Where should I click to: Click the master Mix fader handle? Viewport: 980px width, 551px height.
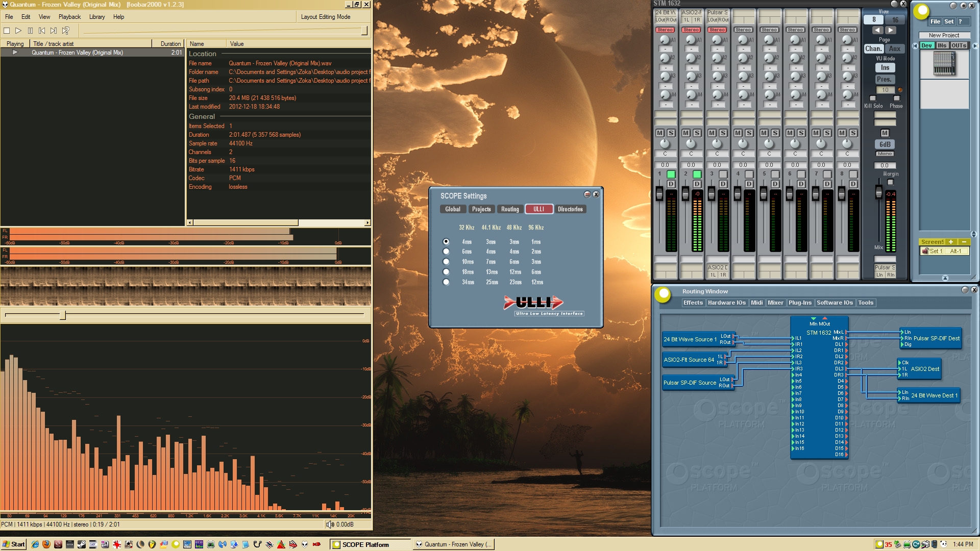(878, 193)
